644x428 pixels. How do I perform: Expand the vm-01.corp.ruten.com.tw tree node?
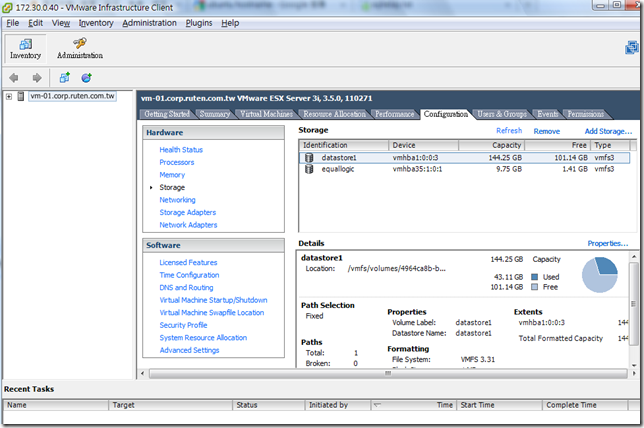9,96
